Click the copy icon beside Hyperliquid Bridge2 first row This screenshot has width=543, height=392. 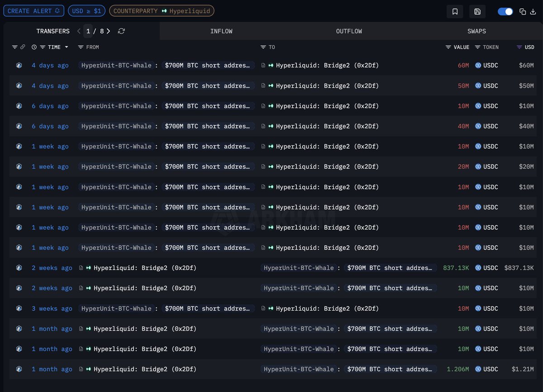click(263, 65)
